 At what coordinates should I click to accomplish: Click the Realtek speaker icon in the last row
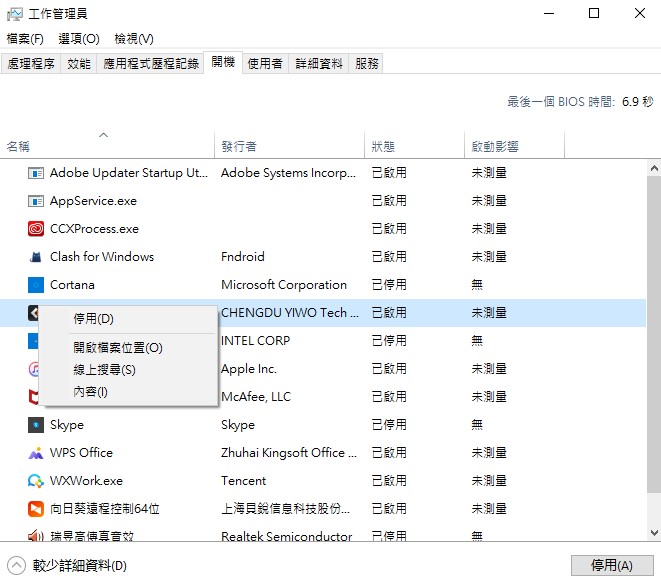(36, 536)
